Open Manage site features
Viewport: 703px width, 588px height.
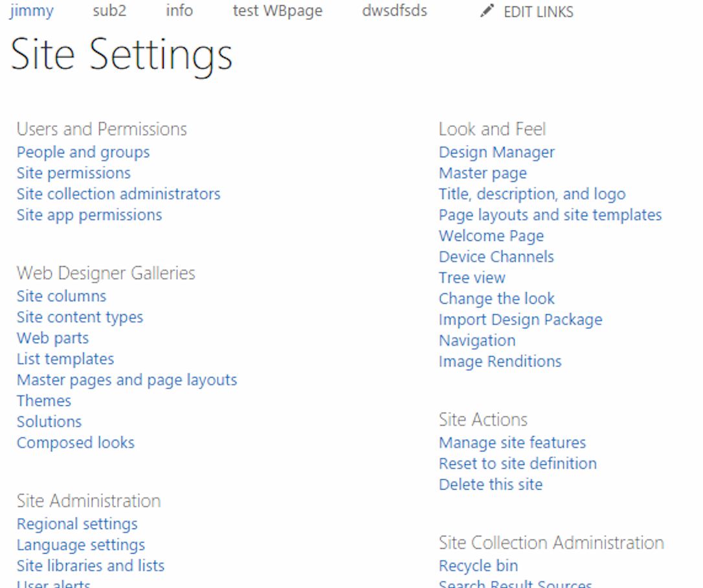pyautogui.click(x=512, y=442)
